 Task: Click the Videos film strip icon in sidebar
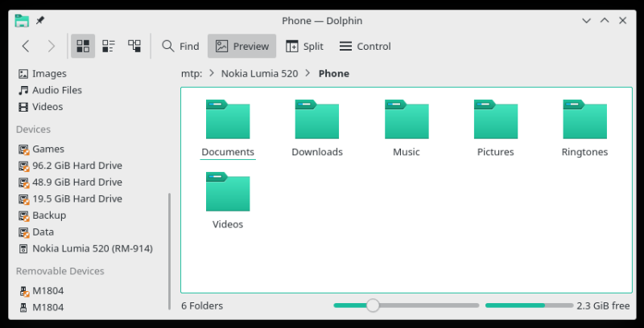[24, 107]
